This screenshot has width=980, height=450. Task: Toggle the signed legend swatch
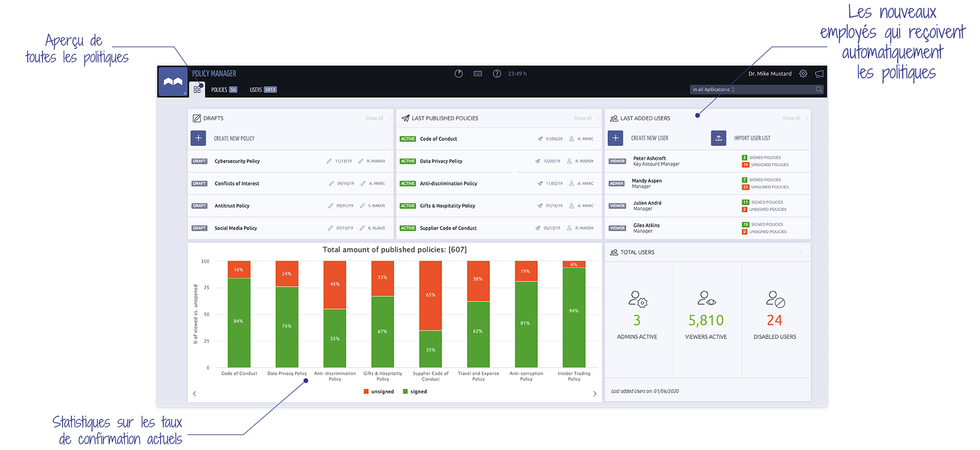coord(405,391)
